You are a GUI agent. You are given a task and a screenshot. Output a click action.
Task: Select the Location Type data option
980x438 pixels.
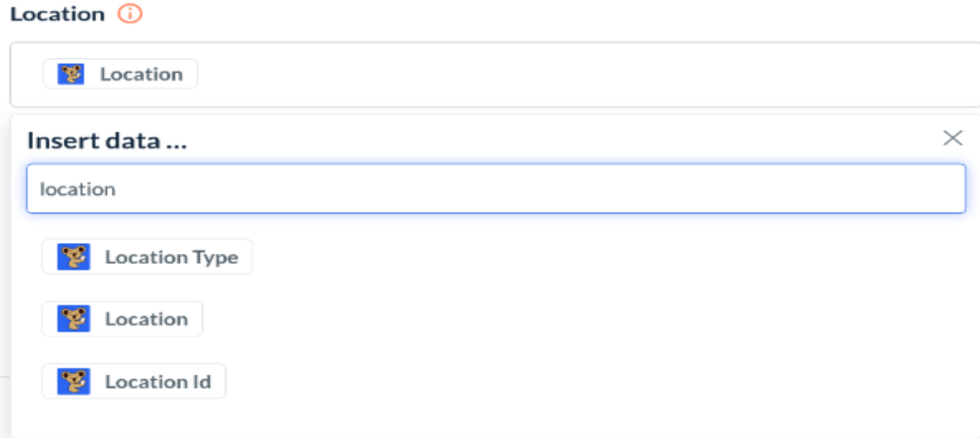[x=147, y=257]
